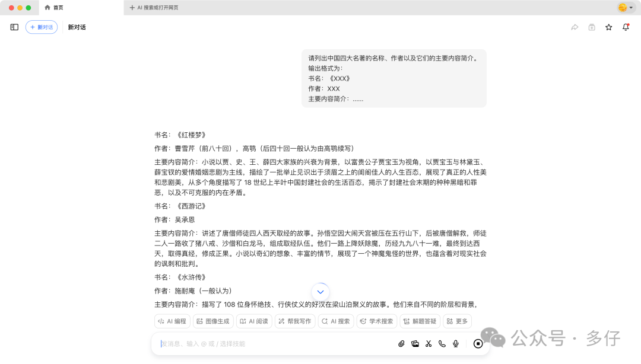Click the scissors clip icon
The width and height of the screenshot is (641, 364).
[x=429, y=344]
